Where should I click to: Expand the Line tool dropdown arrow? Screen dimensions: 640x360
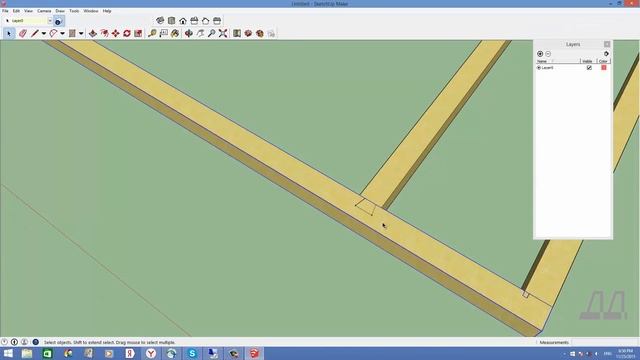pyautogui.click(x=44, y=33)
